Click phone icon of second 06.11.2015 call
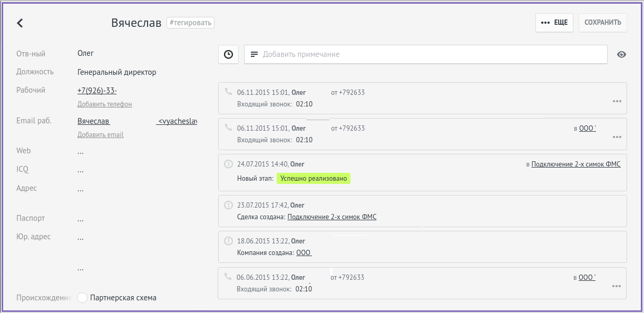Screen dimensions: 644x313 coord(228,127)
